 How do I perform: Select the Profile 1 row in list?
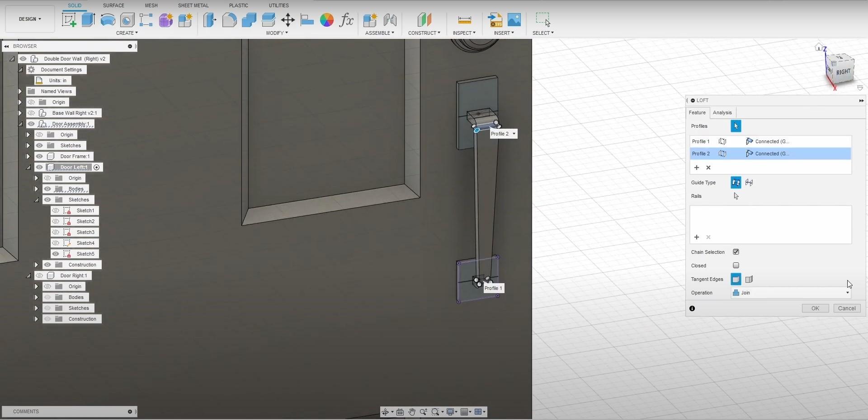pyautogui.click(x=770, y=141)
